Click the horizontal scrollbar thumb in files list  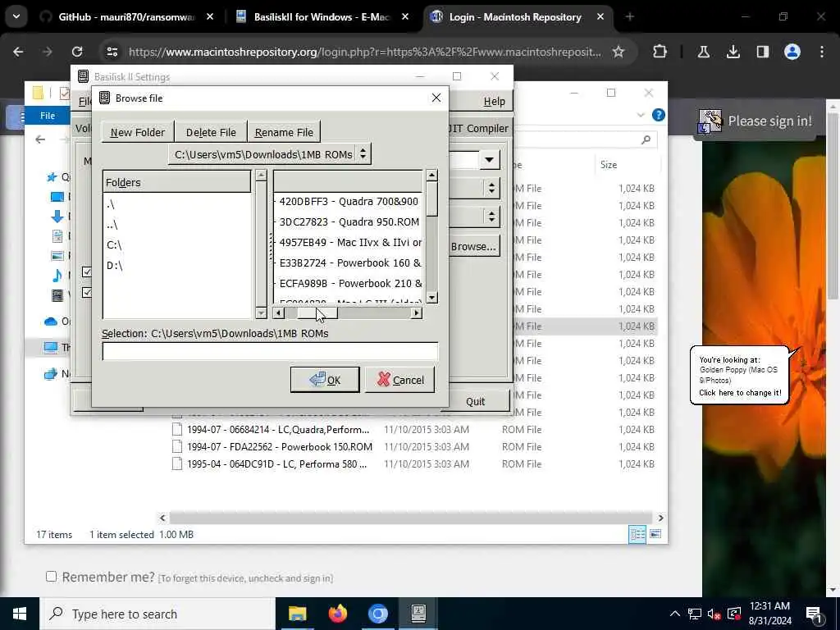tap(317, 313)
